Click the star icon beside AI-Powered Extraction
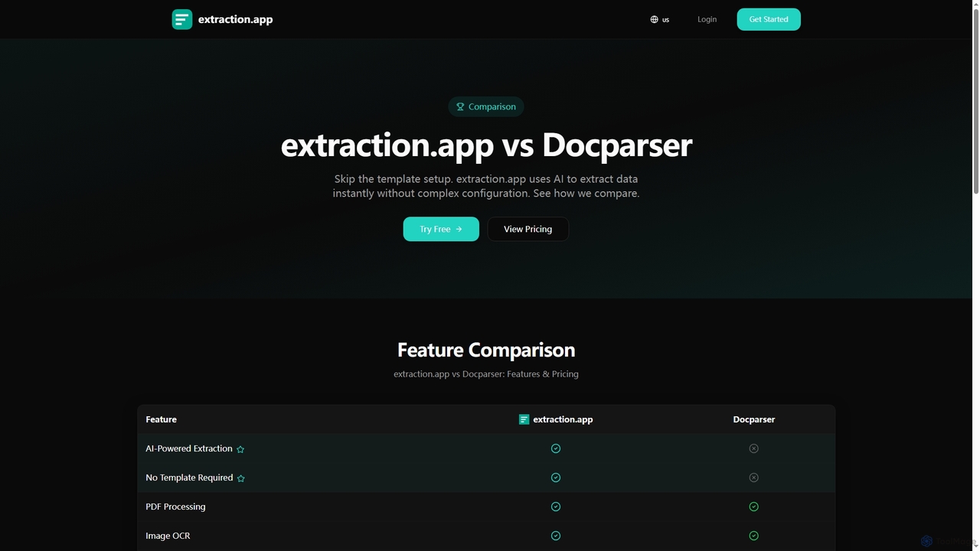Screen dimensions: 980x551 (x=240, y=449)
